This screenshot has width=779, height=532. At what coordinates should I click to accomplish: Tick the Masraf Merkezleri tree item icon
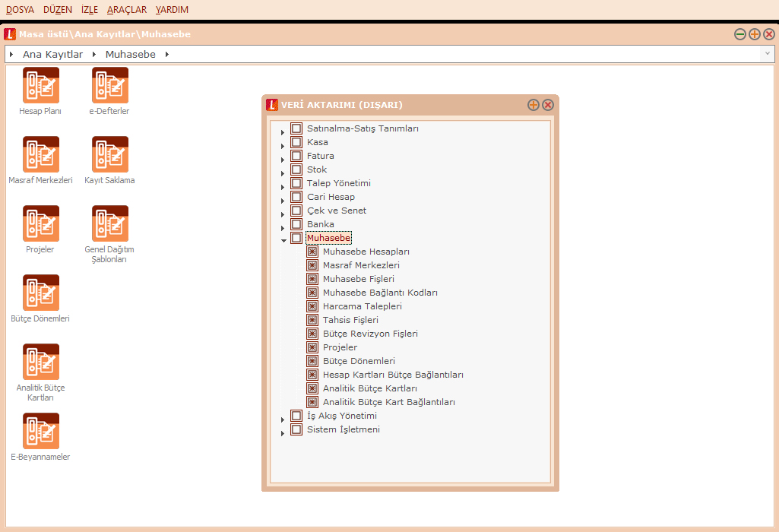pos(312,265)
